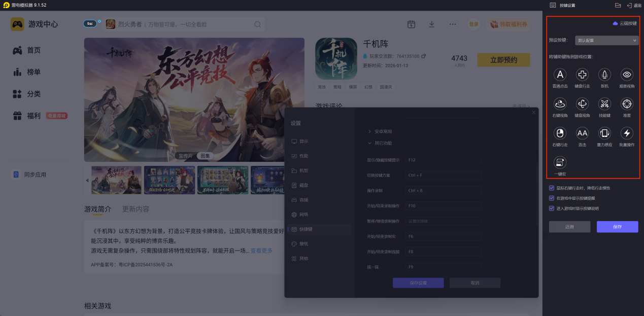644x316 pixels.
Task: Click the 立即预约 reserve button
Action: click(x=503, y=60)
